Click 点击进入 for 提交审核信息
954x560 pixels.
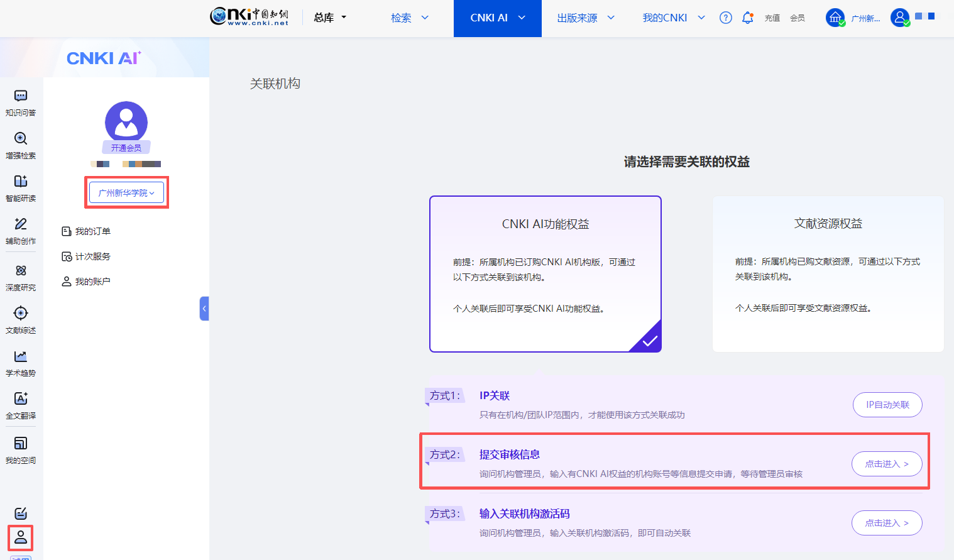[886, 464]
